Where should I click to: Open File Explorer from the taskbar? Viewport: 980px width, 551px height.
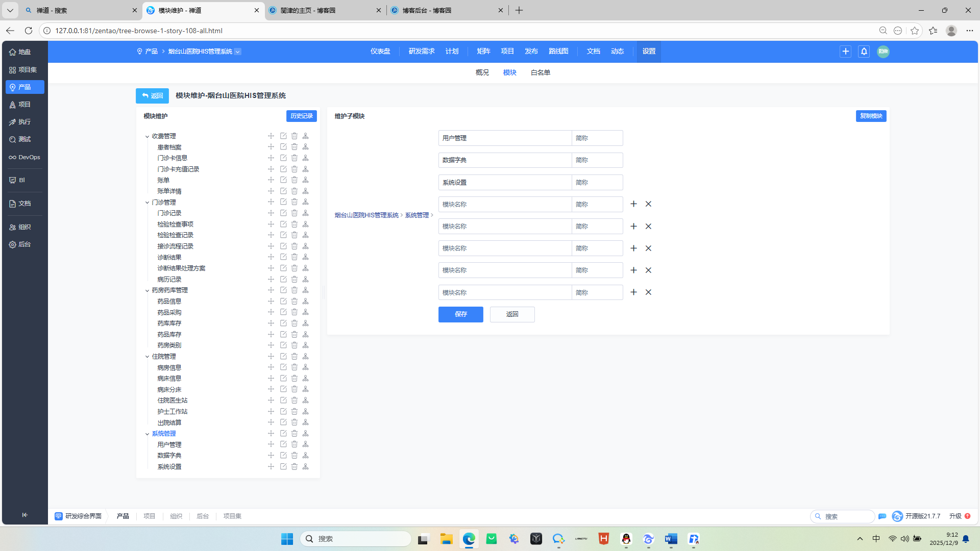pos(446,539)
